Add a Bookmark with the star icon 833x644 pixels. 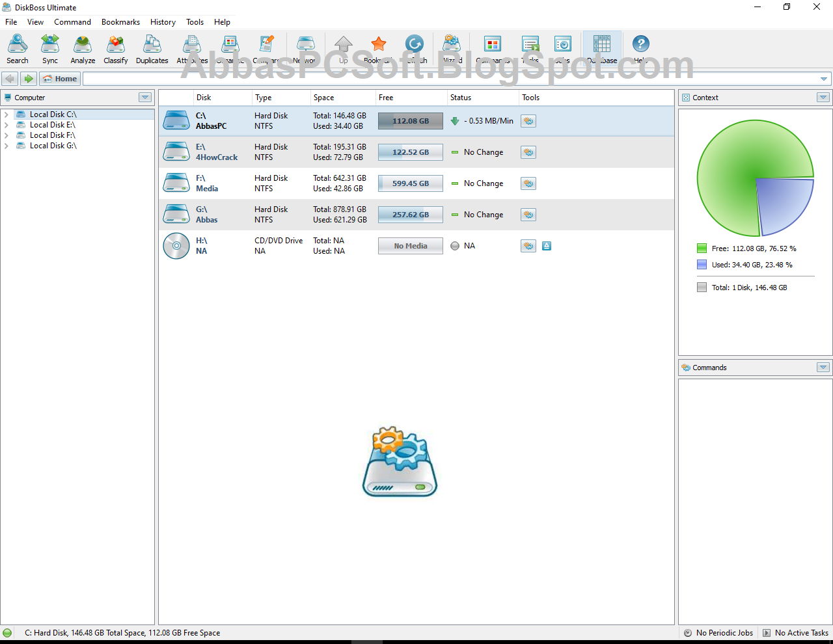tap(378, 49)
